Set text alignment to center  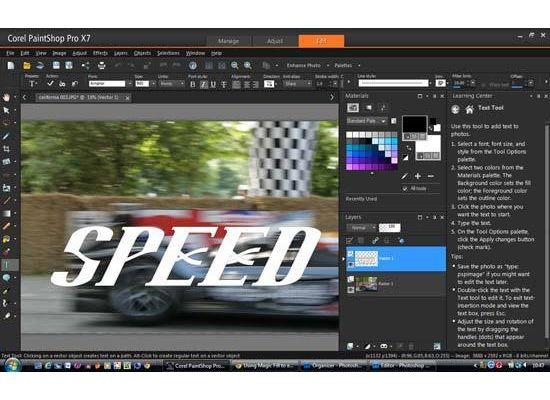point(247,84)
